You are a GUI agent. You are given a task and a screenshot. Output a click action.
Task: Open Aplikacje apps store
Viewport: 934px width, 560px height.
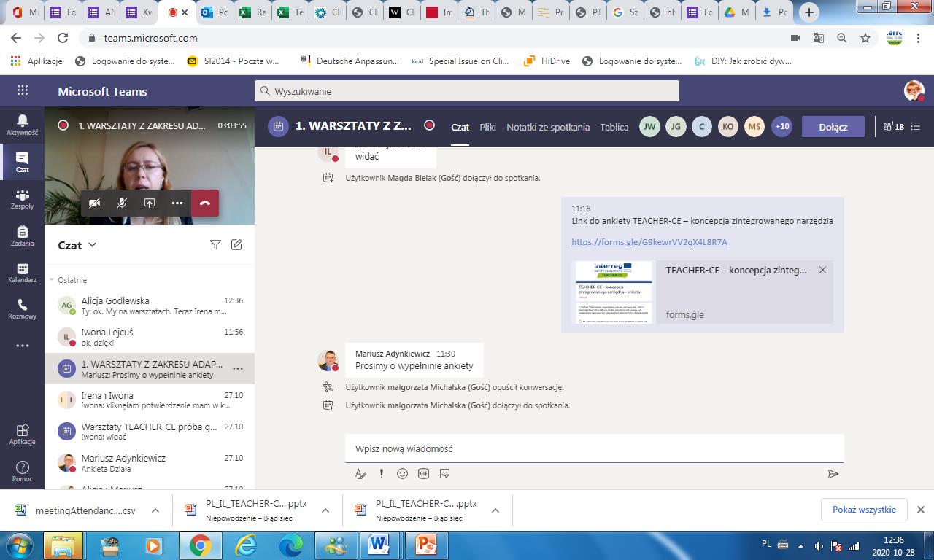pos(22,435)
